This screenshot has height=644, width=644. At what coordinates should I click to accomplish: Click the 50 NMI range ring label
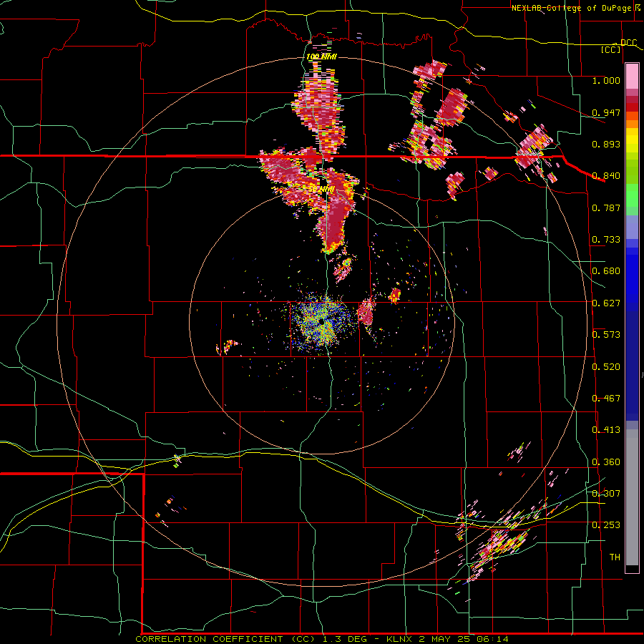321,190
